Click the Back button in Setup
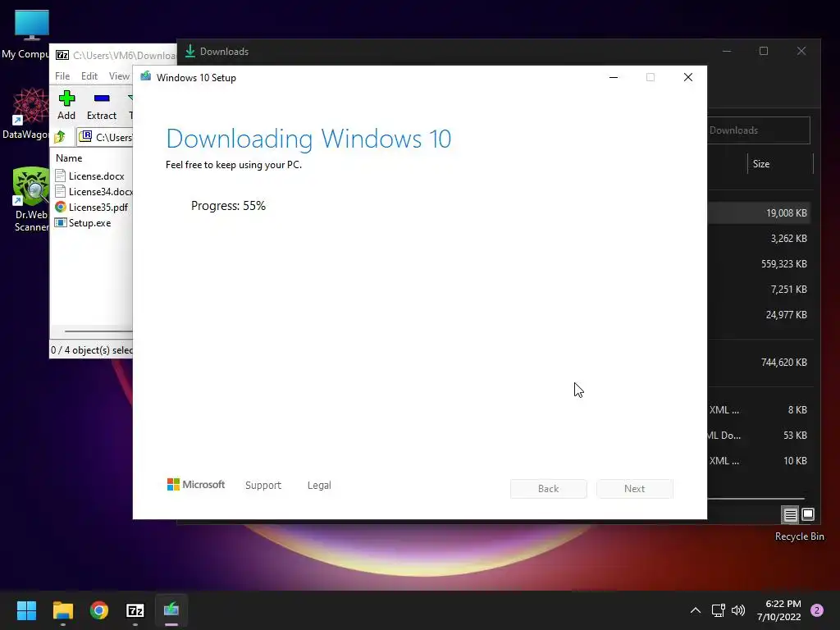This screenshot has height=630, width=840. pyautogui.click(x=549, y=489)
